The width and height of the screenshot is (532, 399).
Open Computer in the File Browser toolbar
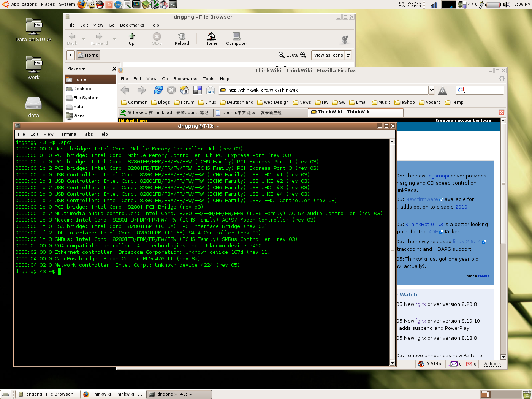coord(237,39)
